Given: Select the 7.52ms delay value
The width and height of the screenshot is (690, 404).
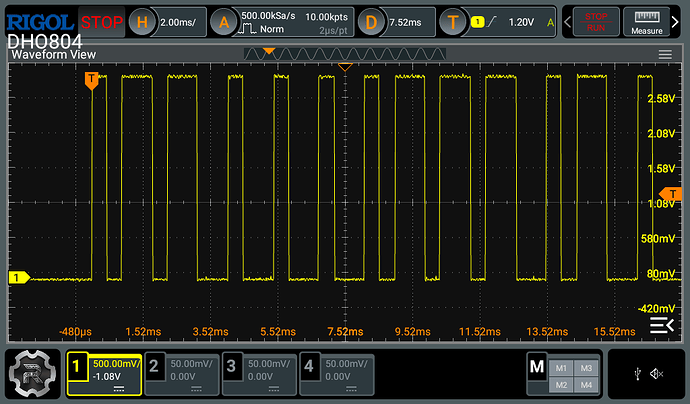Looking at the screenshot, I should click(x=405, y=22).
